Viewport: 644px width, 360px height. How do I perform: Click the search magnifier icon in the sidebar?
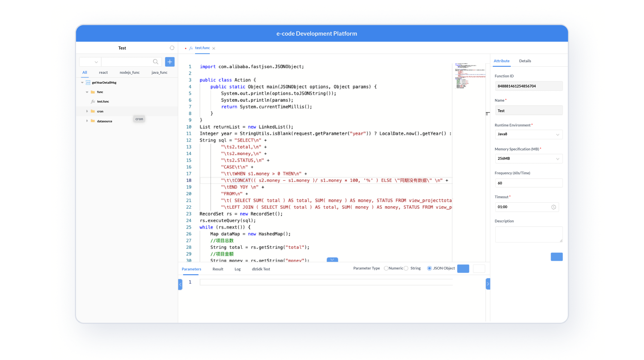point(155,62)
